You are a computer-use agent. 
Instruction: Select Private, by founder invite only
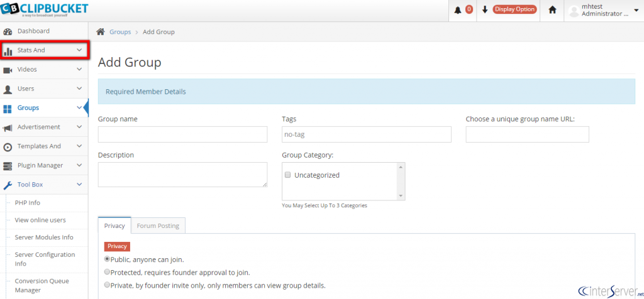[107, 285]
